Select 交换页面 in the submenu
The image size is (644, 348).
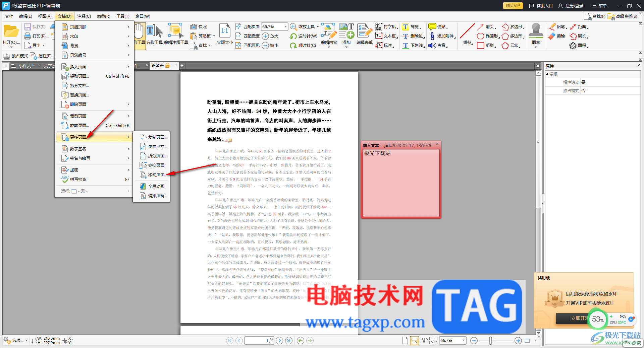[x=153, y=165]
